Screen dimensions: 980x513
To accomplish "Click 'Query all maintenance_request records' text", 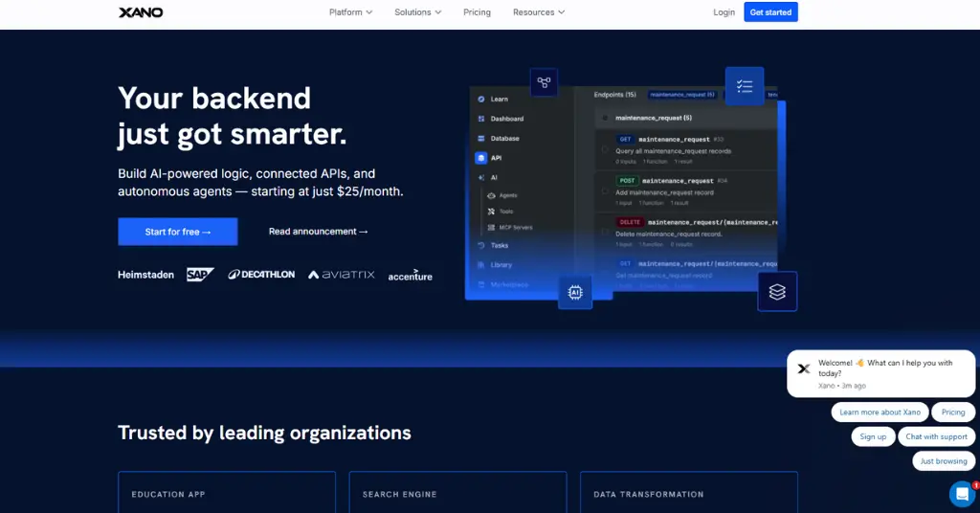I will [x=673, y=151].
